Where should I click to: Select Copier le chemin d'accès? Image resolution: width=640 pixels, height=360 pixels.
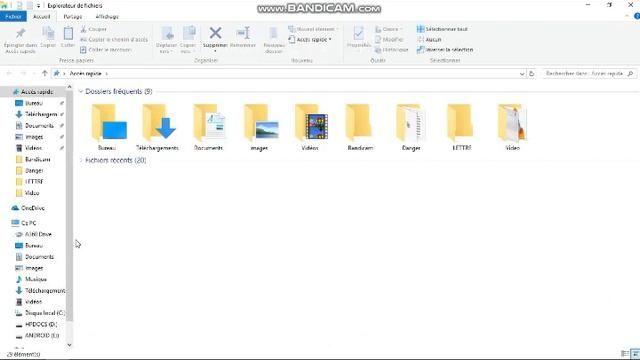coord(114,39)
